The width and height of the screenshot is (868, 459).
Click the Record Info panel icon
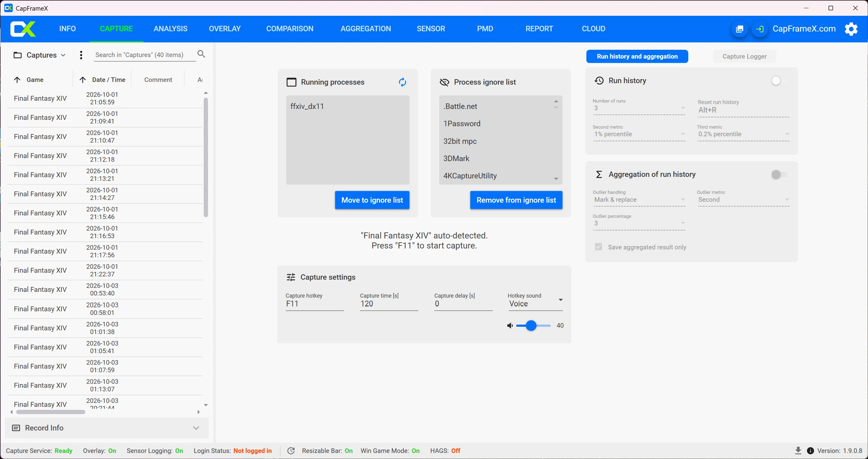coord(16,428)
